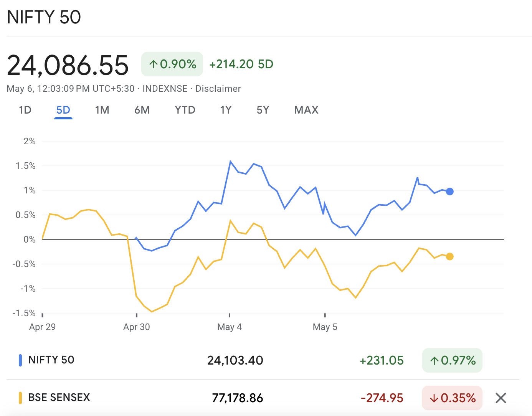Click the 0.97% NIFTY 50 change badge

click(452, 360)
